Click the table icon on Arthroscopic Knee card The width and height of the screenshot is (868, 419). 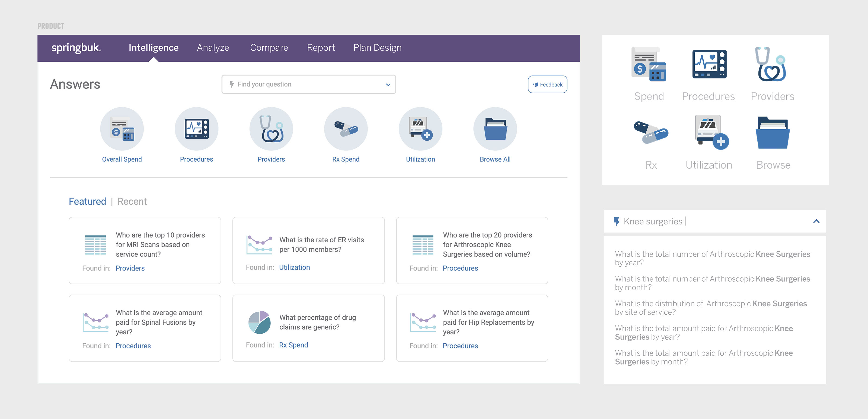tap(423, 245)
